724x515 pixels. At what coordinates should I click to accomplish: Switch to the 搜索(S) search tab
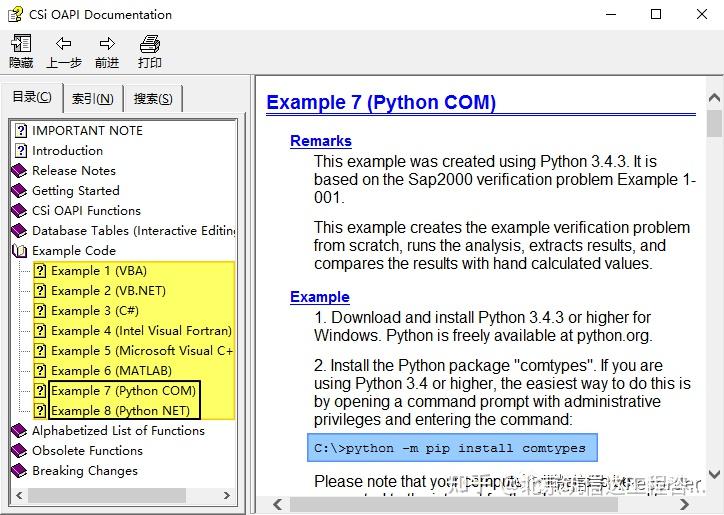pos(153,98)
